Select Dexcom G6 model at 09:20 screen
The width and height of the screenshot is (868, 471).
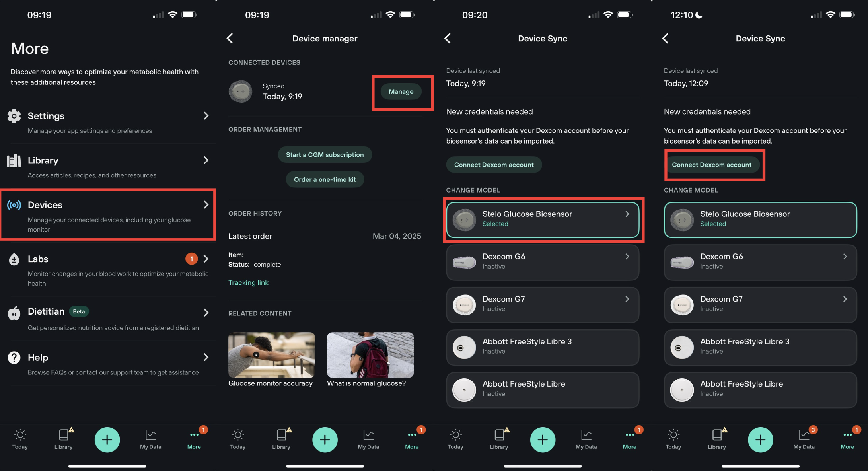[x=542, y=262]
